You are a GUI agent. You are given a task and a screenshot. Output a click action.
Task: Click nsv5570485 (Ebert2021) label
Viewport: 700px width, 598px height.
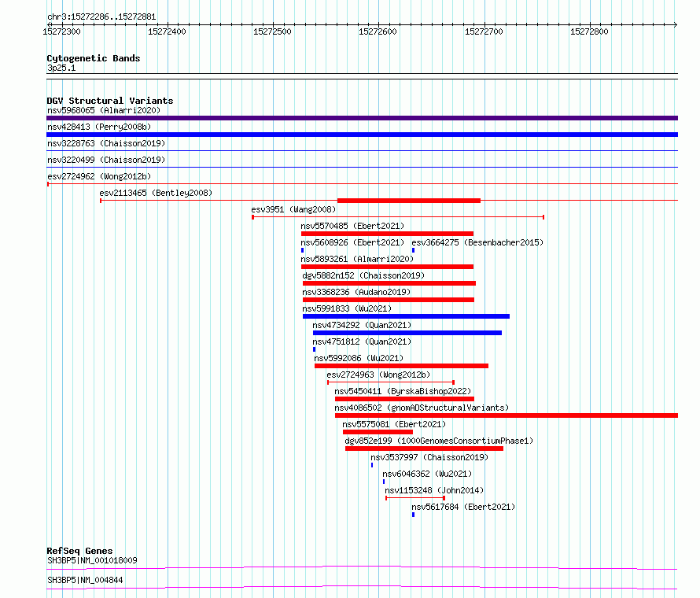point(352,226)
